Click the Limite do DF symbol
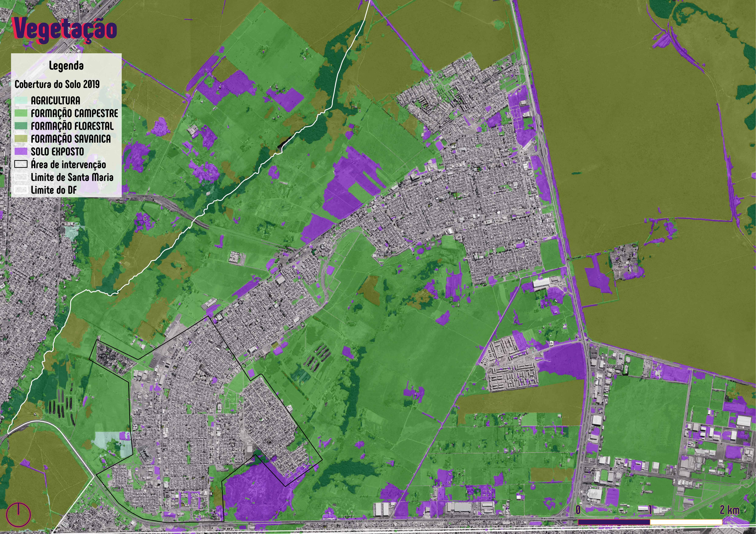Screen dimensions: 756x534 21,190
